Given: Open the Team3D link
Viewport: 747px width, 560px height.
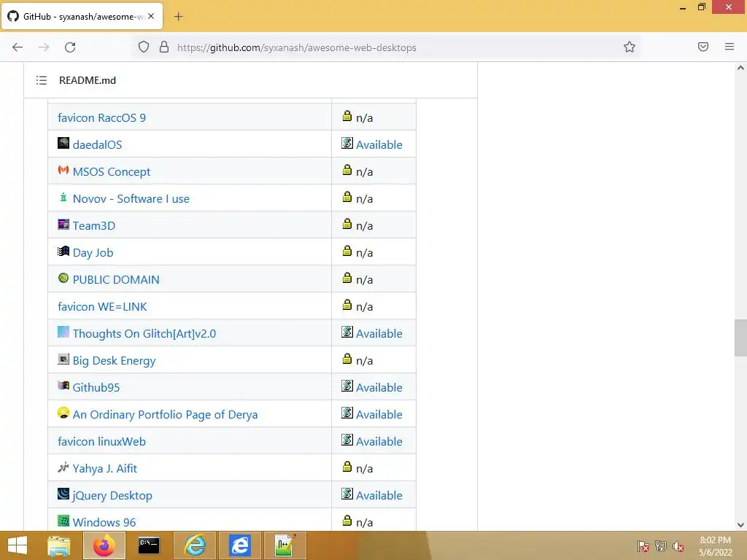Looking at the screenshot, I should [x=94, y=226].
